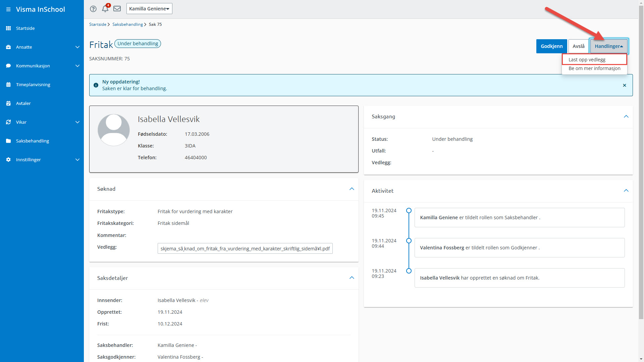This screenshot has width=644, height=362.
Task: Click the Startside grid icon in sidebar
Action: [8, 28]
